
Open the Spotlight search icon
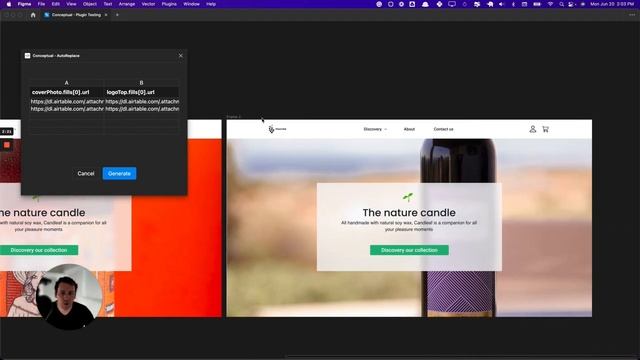pyautogui.click(x=561, y=4)
